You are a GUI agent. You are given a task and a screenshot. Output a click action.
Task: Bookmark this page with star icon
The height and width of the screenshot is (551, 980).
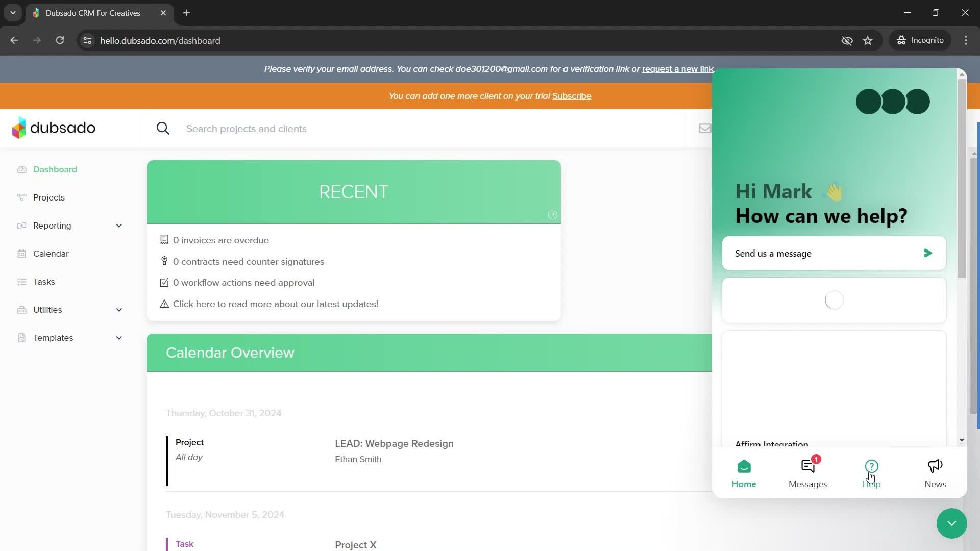tap(868, 40)
